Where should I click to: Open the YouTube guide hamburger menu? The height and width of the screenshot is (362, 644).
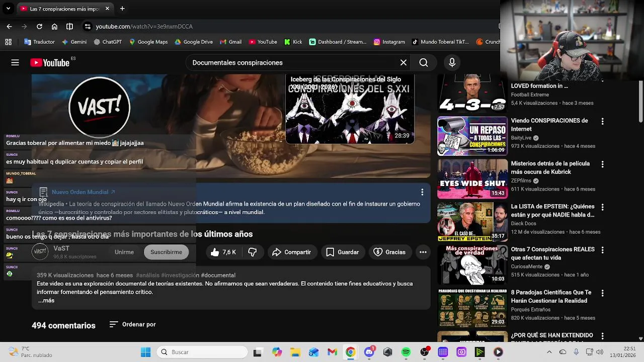[x=15, y=62]
